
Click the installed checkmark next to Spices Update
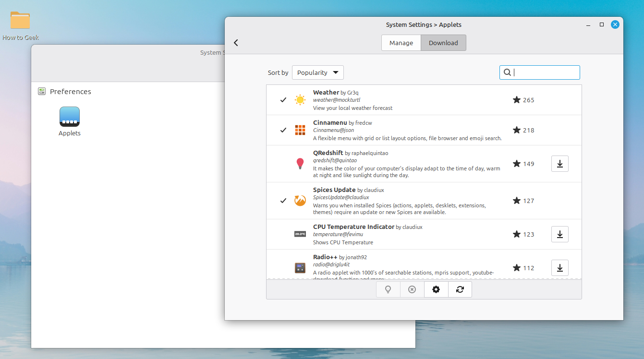283,201
